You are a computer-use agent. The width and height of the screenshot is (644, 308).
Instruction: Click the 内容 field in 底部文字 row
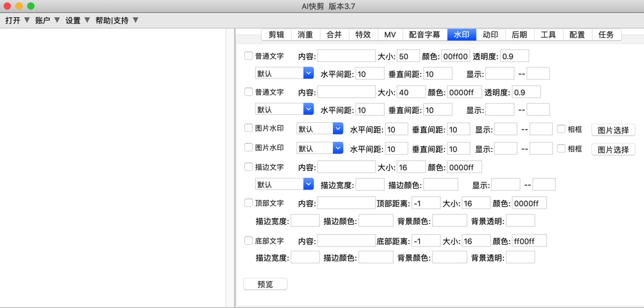click(x=346, y=241)
